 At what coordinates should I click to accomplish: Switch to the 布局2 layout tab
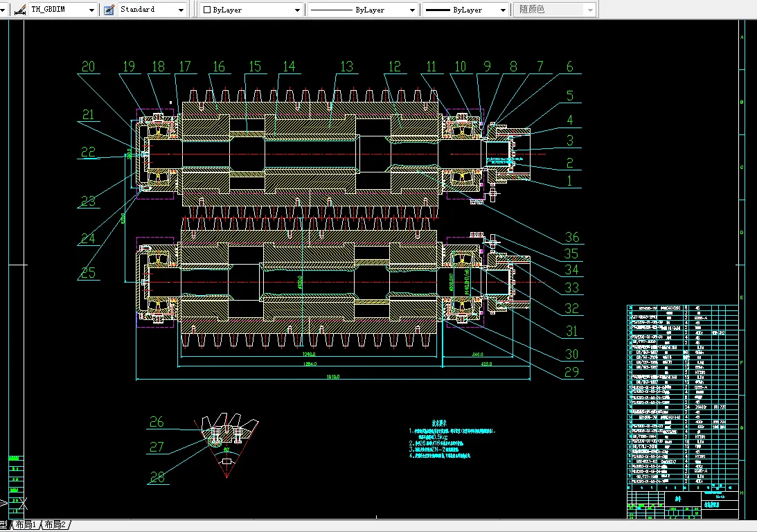[x=55, y=525]
